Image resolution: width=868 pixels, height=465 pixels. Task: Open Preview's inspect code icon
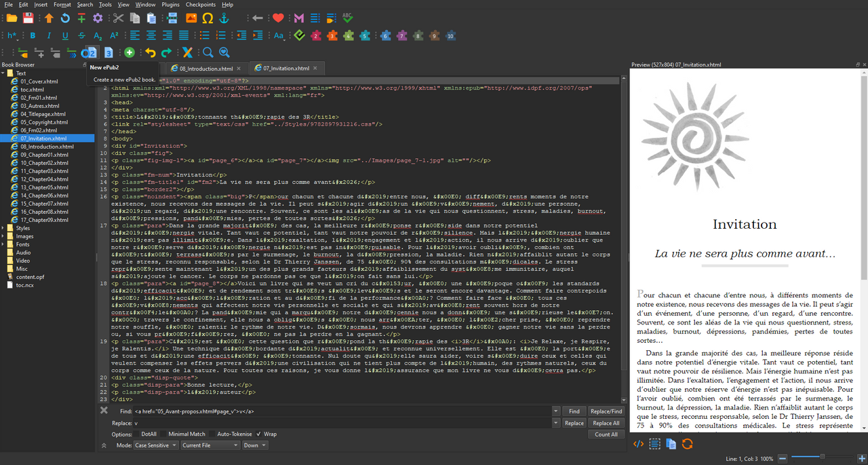(638, 444)
